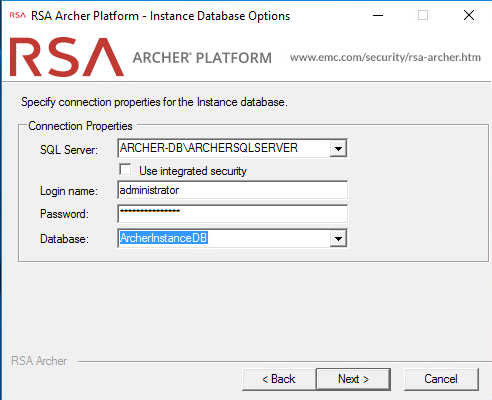Focus the Password input field
This screenshot has width=492, height=400.
pos(232,214)
